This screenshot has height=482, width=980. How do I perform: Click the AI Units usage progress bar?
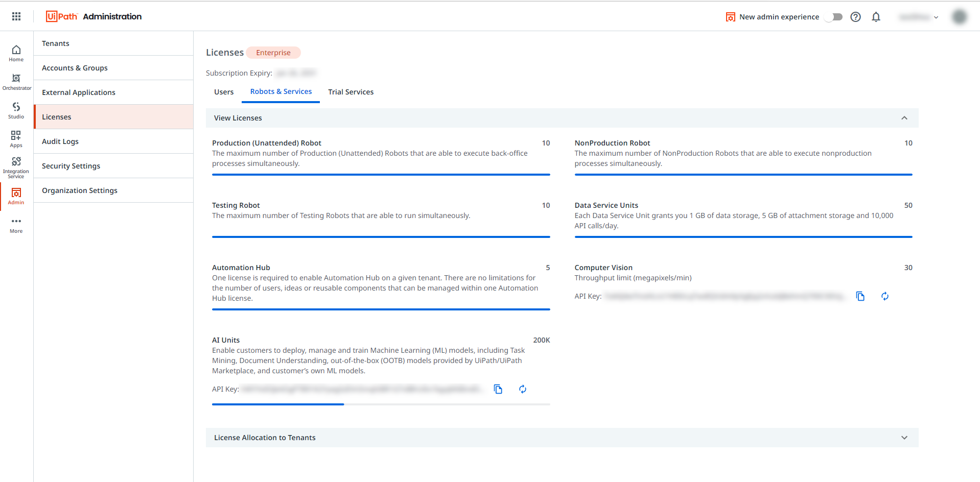click(381, 404)
